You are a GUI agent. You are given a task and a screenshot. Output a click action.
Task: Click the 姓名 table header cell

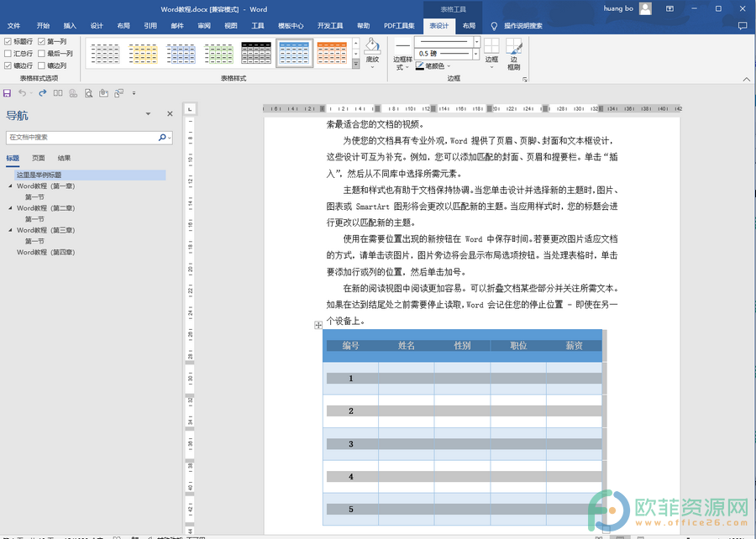[407, 345]
